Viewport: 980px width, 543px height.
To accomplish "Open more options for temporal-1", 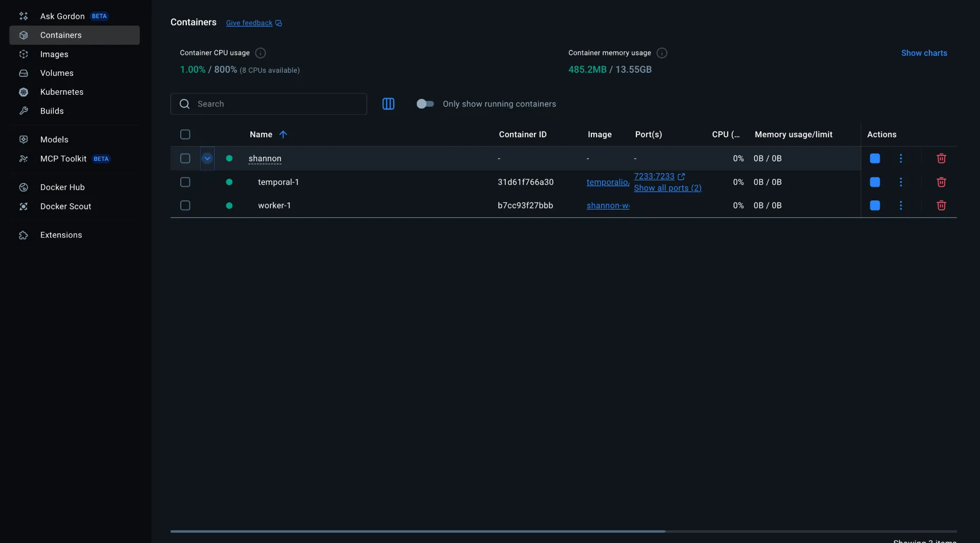I will pos(901,182).
